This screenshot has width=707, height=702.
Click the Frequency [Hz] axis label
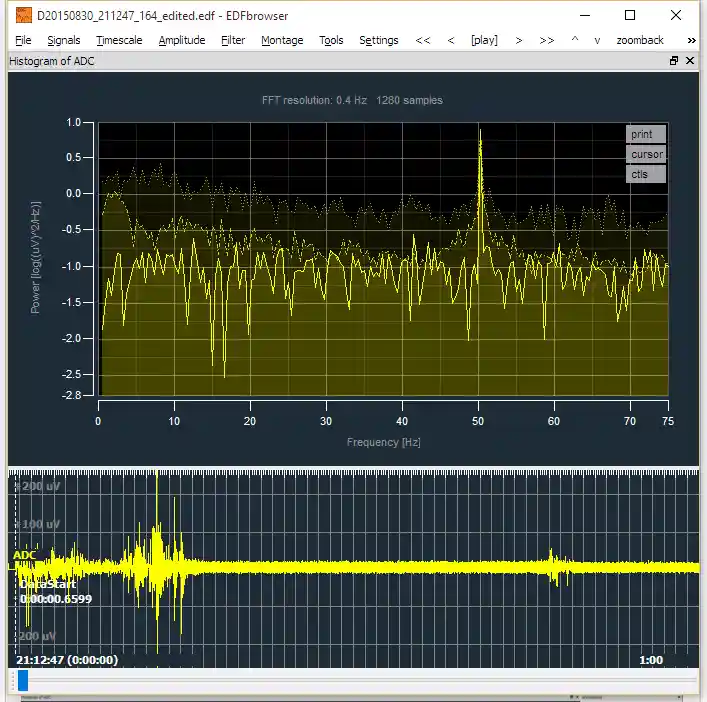pos(384,442)
